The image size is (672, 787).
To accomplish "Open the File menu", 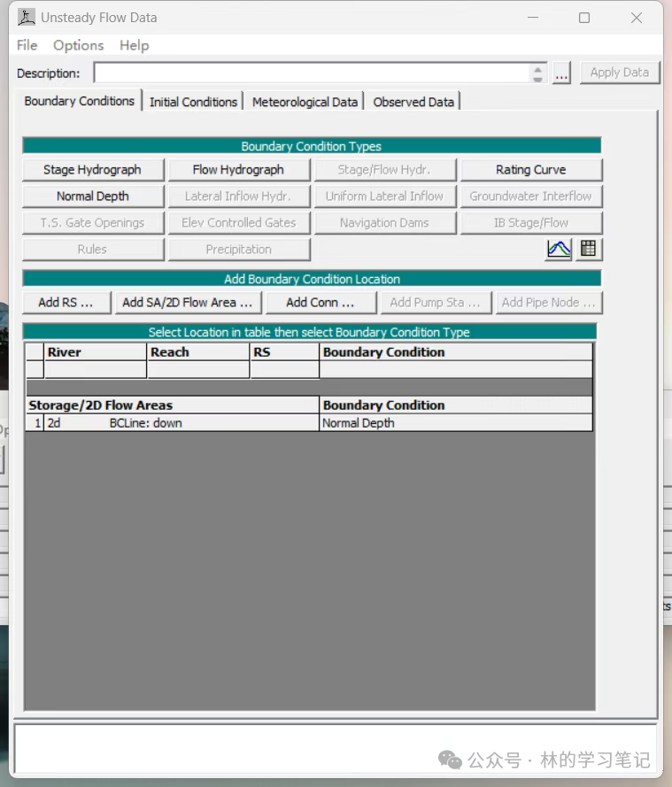I will [27, 45].
